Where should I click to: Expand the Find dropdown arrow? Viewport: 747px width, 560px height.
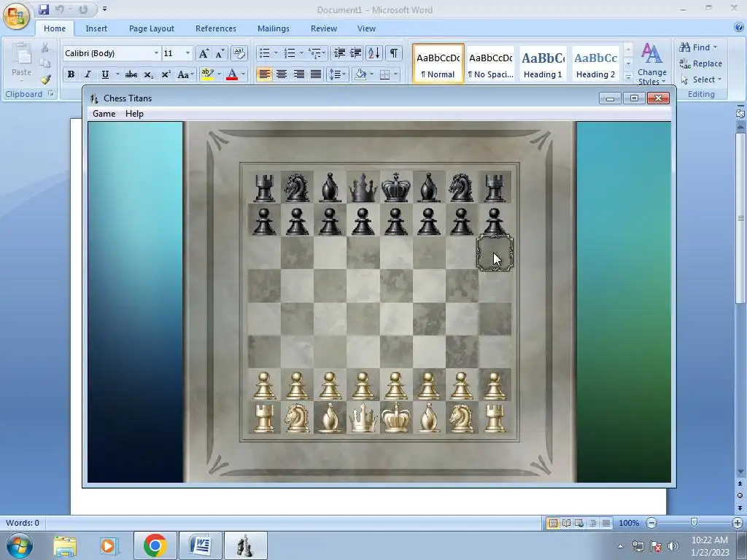pos(715,47)
